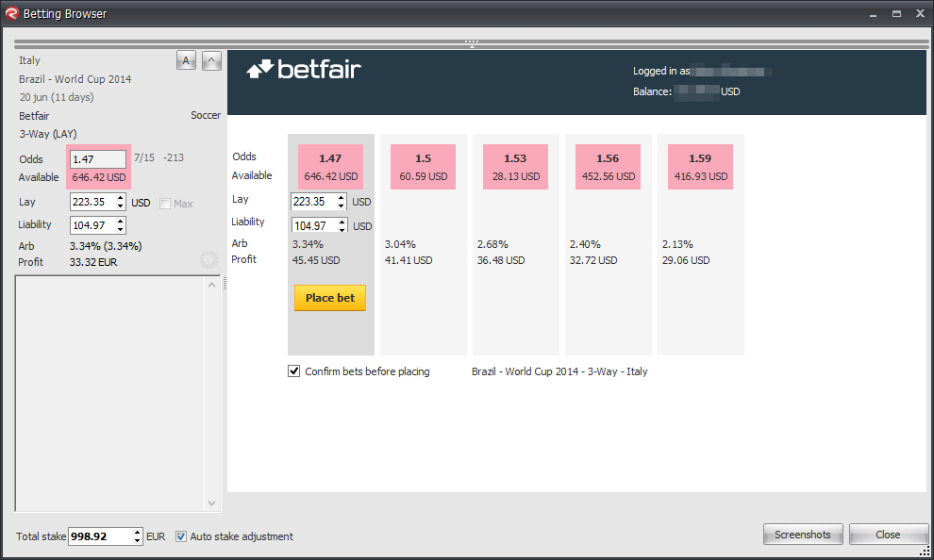
Task: Click the '41.41 USD' profit value
Action: pos(409,260)
